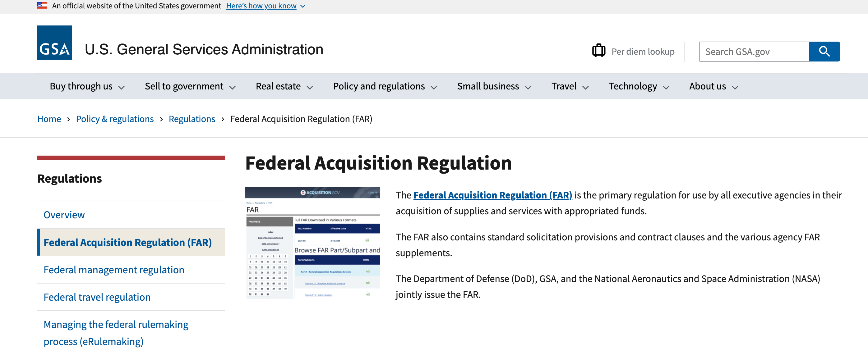
Task: Open the Policy & regulations breadcrumb
Action: pyautogui.click(x=115, y=119)
